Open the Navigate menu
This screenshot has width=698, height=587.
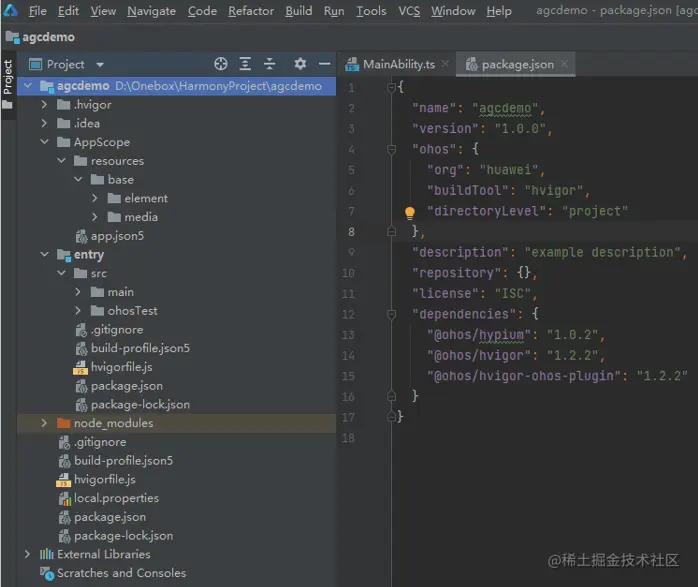151,11
